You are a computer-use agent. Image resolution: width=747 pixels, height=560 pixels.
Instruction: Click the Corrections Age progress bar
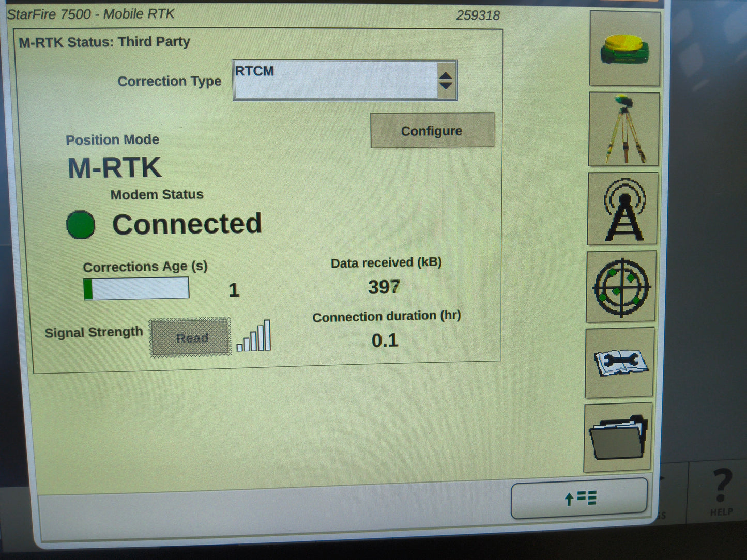click(137, 288)
